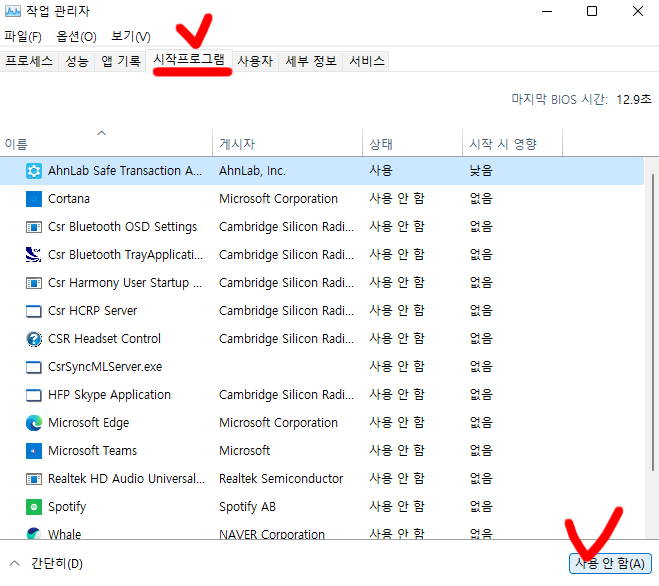Click the 낮음 impact value for AhnLab
The width and height of the screenshot is (659, 586).
coord(481,171)
